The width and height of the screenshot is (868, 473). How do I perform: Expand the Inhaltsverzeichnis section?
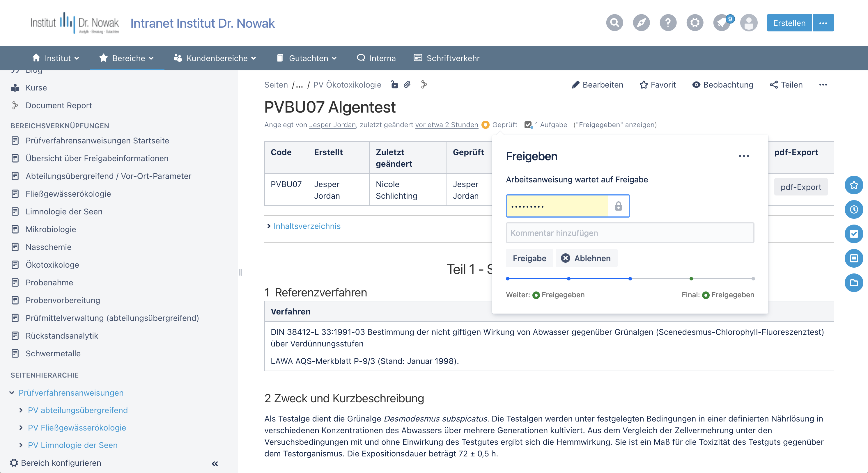pos(304,226)
